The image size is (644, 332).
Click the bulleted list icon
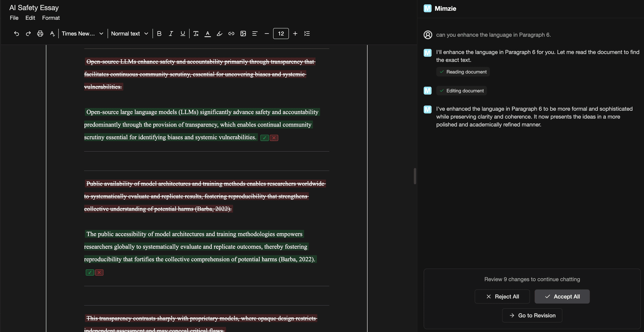click(307, 33)
